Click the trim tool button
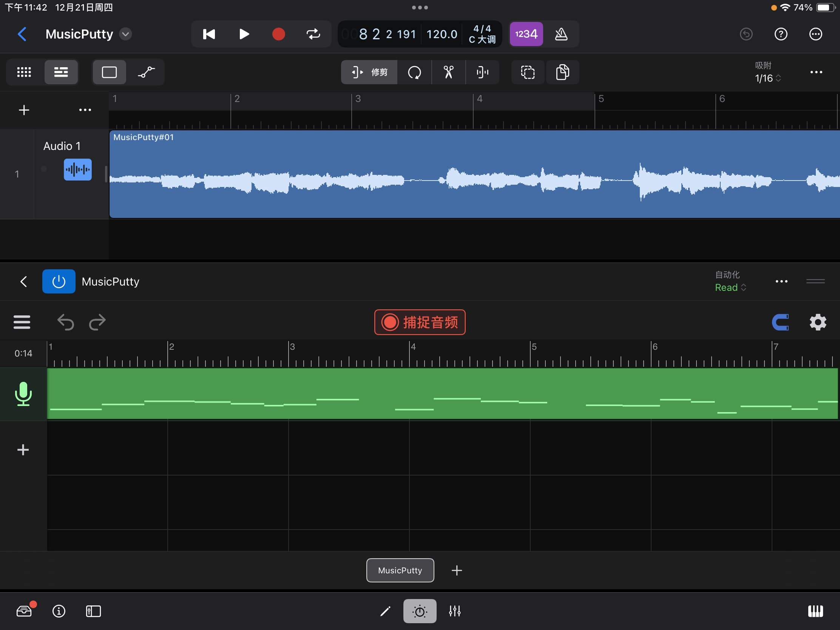Image resolution: width=840 pixels, height=630 pixels. click(x=369, y=72)
